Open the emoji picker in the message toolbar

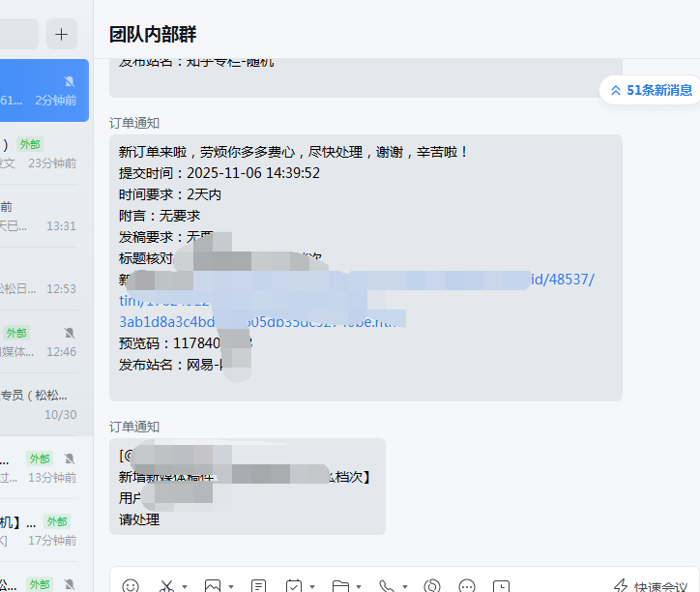click(x=131, y=586)
